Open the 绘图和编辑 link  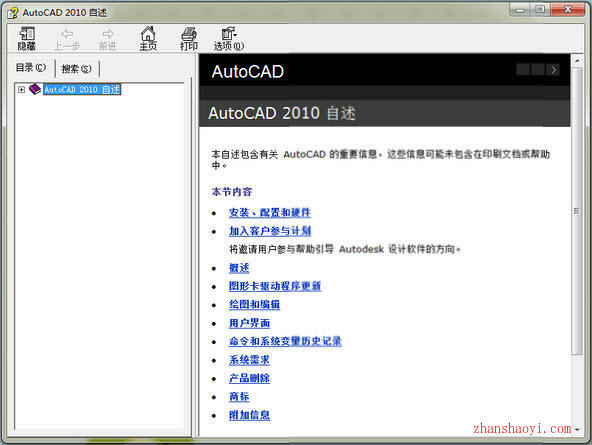[254, 305]
